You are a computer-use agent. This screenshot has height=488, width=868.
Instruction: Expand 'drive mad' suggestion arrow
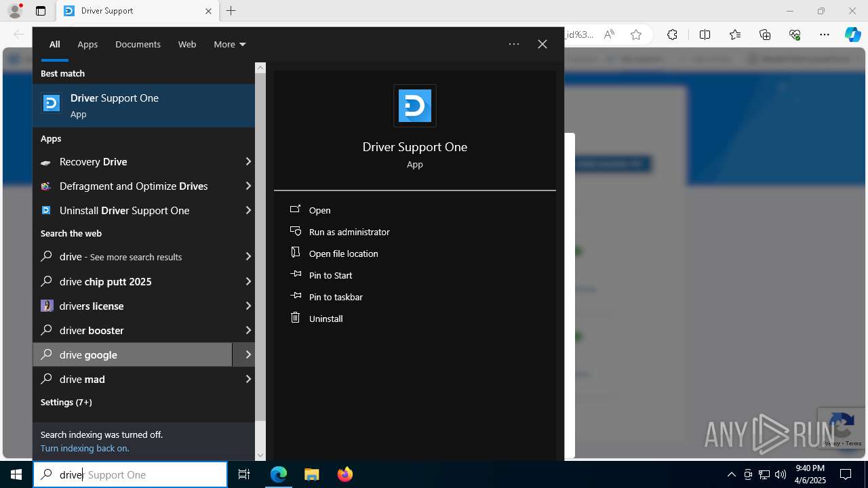coord(248,379)
